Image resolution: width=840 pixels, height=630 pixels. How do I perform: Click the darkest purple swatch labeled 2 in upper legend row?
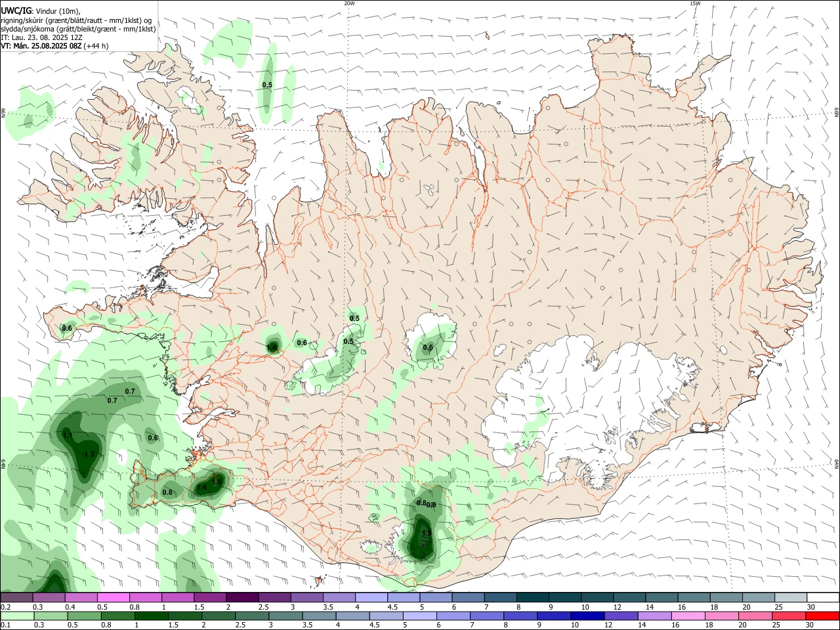[241, 597]
